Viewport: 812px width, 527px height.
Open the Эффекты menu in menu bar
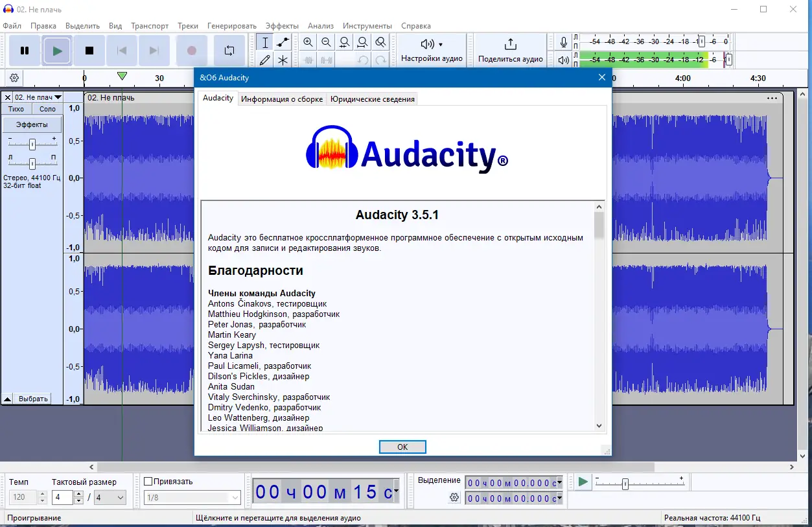(x=282, y=26)
